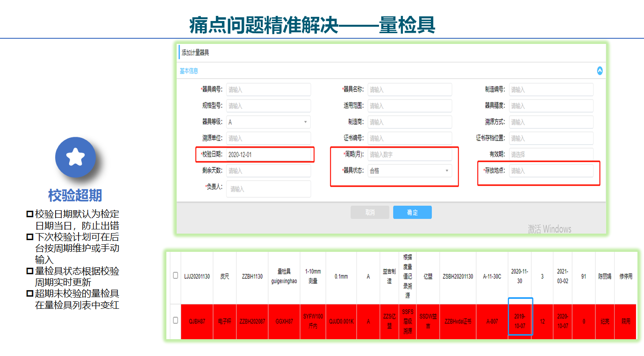Open the 有效期 date selector

551,155
